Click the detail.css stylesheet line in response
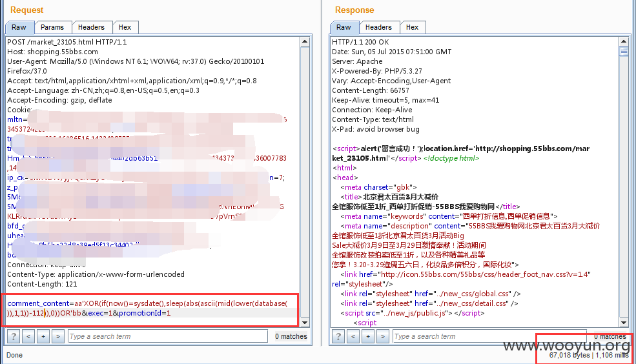The height and width of the screenshot is (364, 636). pyautogui.click(x=429, y=303)
